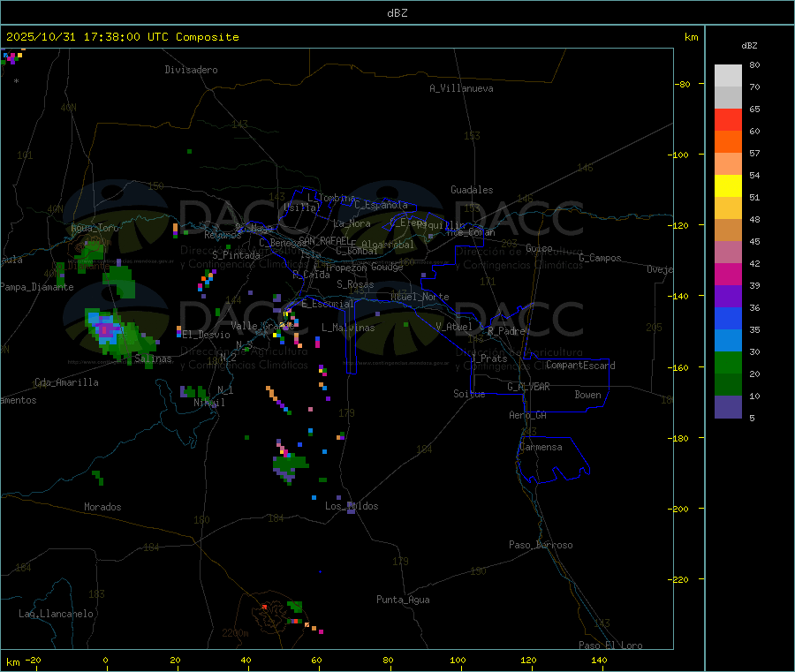Click the Divisadero map label
Viewport: 795px width, 672px height.
click(191, 70)
